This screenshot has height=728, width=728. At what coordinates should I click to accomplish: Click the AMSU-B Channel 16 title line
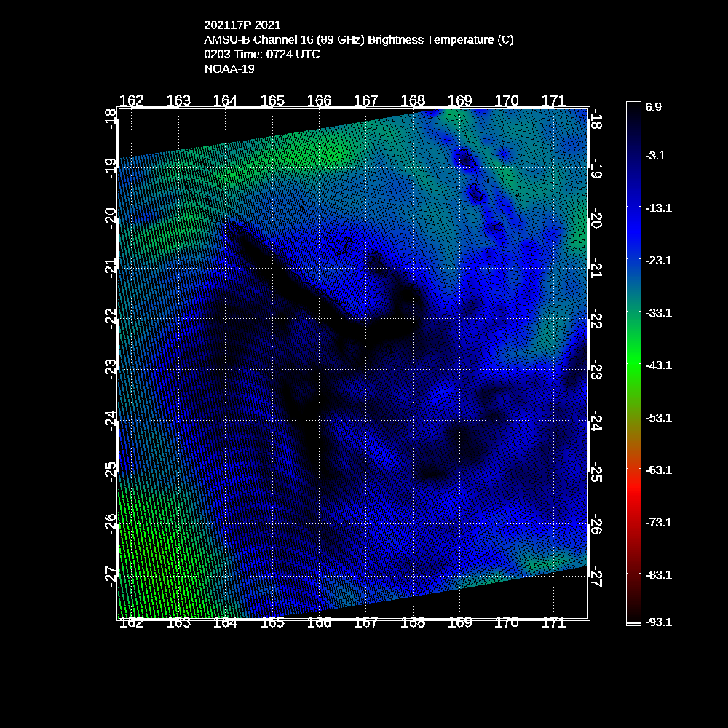click(359, 40)
